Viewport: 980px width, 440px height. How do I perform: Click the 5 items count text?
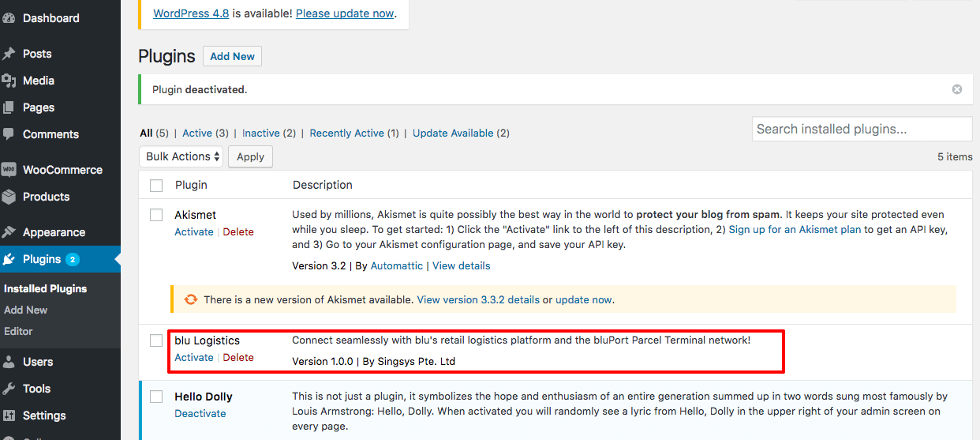coord(955,156)
